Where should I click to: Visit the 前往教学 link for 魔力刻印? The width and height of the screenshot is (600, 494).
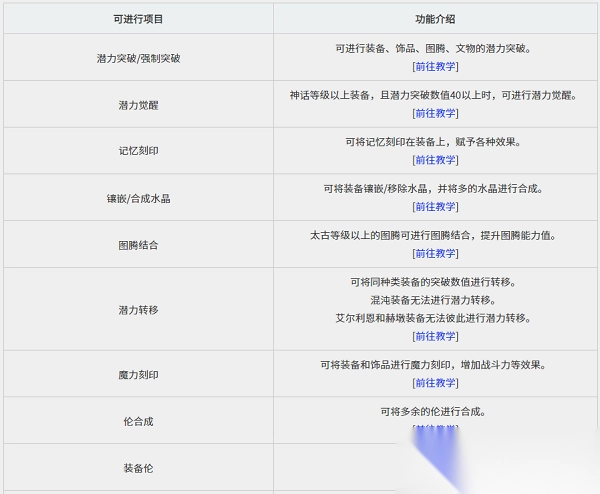pos(435,383)
